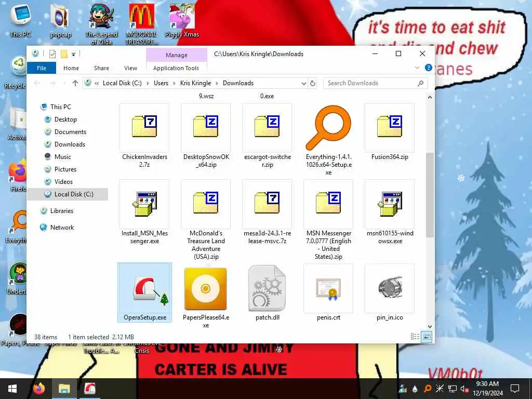The width and height of the screenshot is (532, 399).
Task: Expand Kris Kringle breadcrumb chevron
Action: [217, 83]
